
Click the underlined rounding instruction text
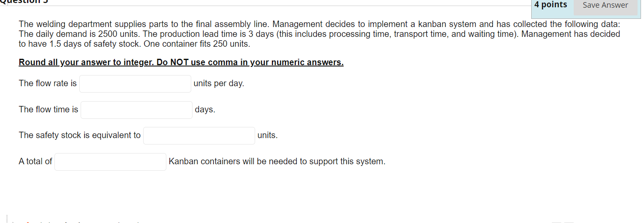tap(181, 63)
